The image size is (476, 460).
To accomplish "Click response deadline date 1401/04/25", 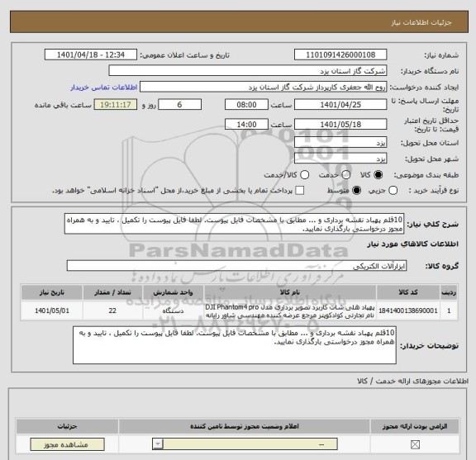I will tap(340, 105).
